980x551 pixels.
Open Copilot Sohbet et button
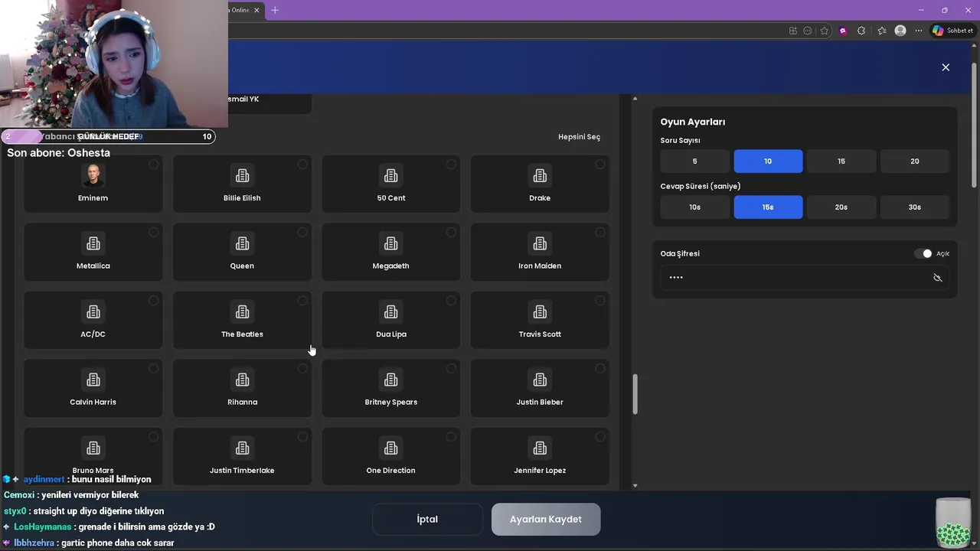click(x=953, y=31)
